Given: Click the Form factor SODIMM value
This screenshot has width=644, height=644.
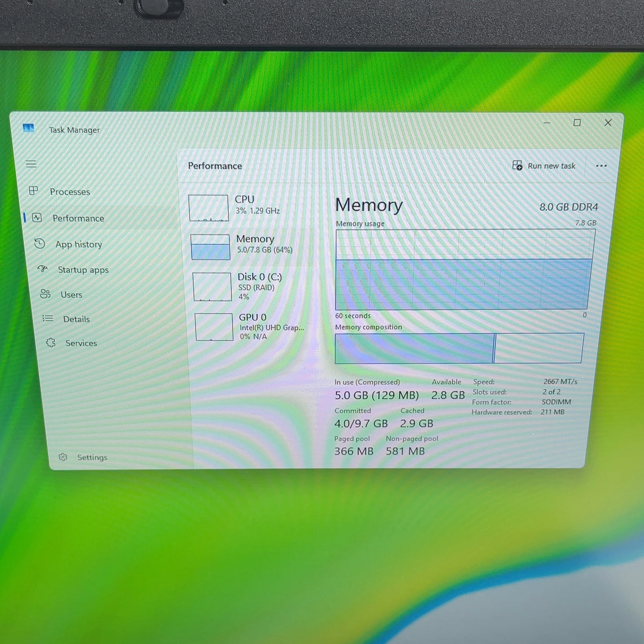Looking at the screenshot, I should coord(556,402).
